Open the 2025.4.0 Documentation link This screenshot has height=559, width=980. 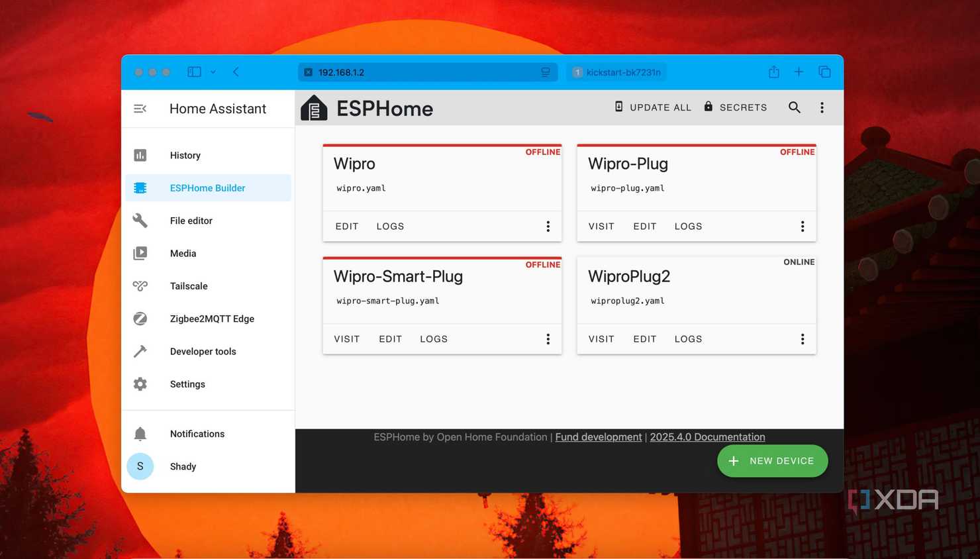click(707, 437)
